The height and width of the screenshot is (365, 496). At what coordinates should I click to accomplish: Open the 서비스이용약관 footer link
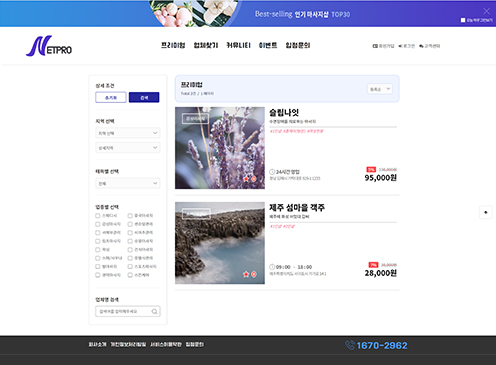tap(166, 344)
